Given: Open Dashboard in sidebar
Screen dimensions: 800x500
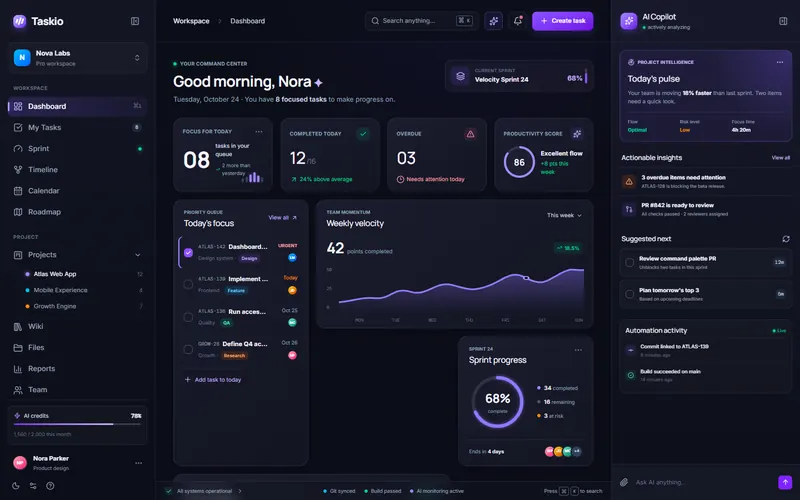Looking at the screenshot, I should (78, 106).
